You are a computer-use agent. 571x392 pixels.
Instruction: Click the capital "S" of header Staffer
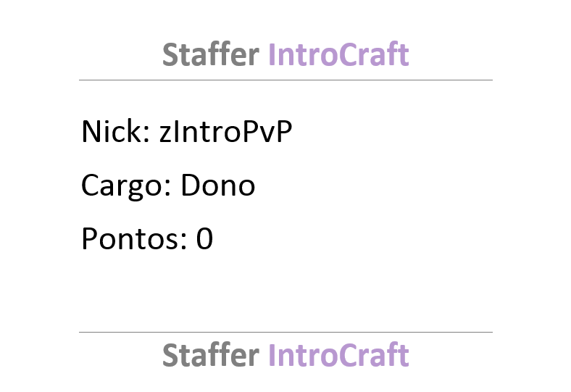[170, 54]
